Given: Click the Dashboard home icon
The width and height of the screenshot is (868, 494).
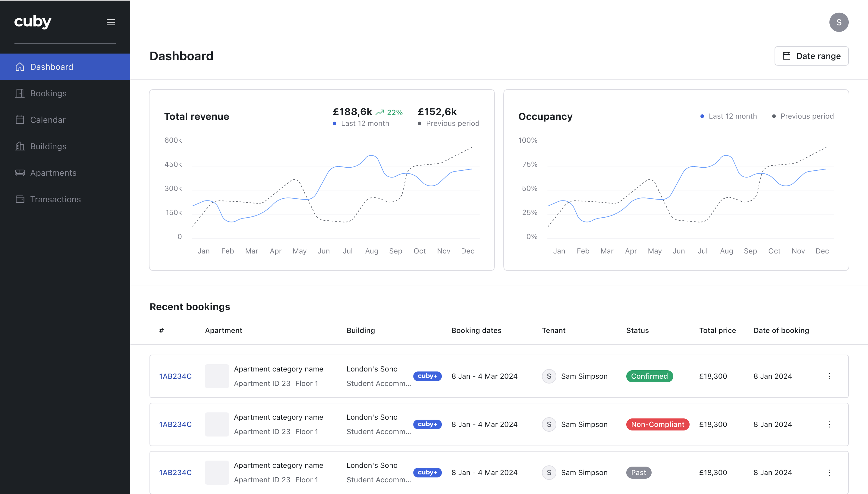Looking at the screenshot, I should click(20, 67).
